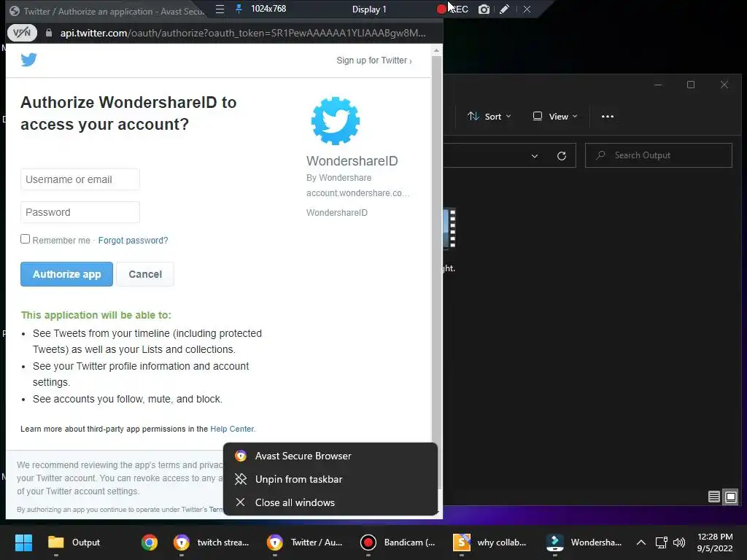Click the 1024x768 resolution label
The height and width of the screenshot is (560, 747).
pos(268,9)
